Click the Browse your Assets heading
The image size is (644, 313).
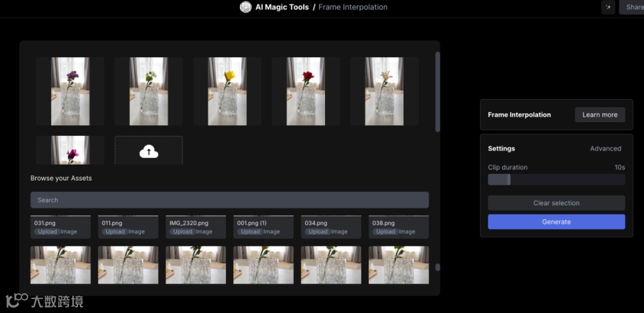pos(61,178)
